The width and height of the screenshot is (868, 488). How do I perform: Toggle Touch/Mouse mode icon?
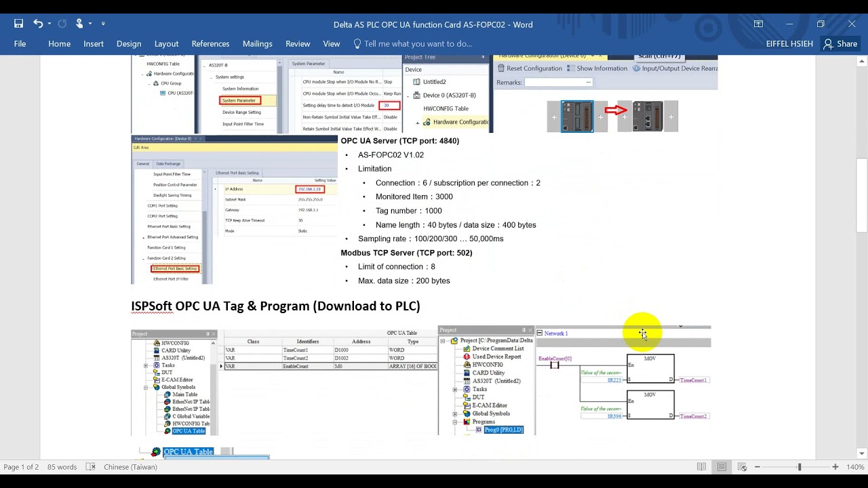click(79, 24)
